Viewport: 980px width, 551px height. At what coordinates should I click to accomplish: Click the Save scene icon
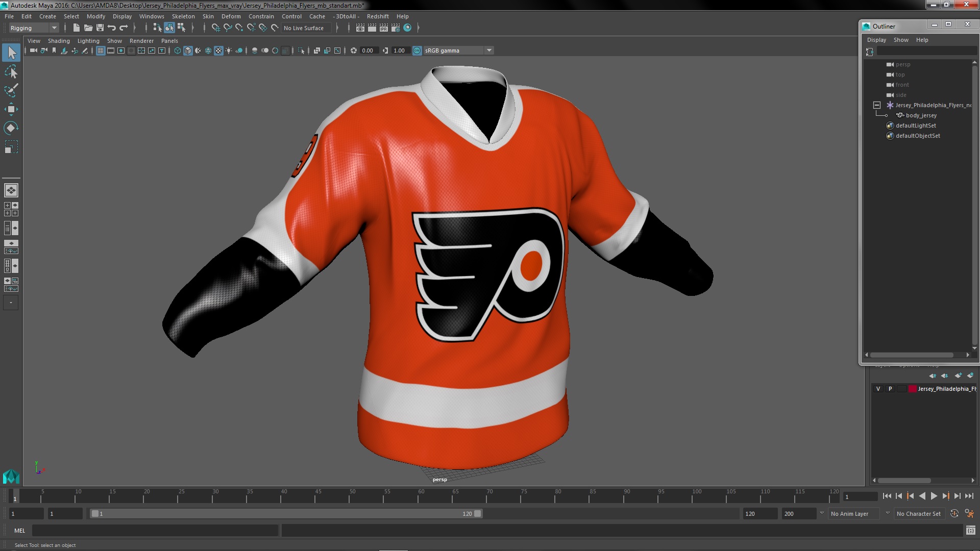pyautogui.click(x=100, y=28)
